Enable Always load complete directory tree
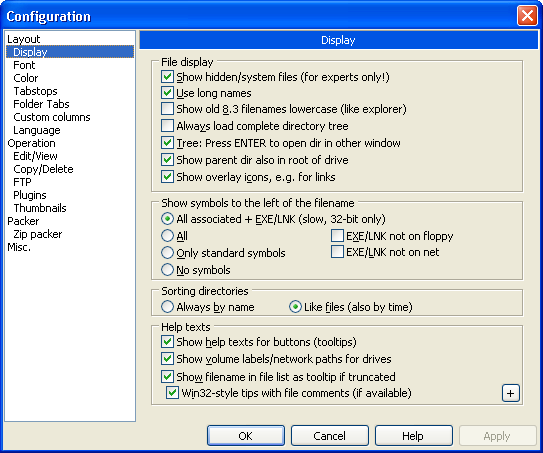Screen dimensions: 543x453 tap(167, 126)
